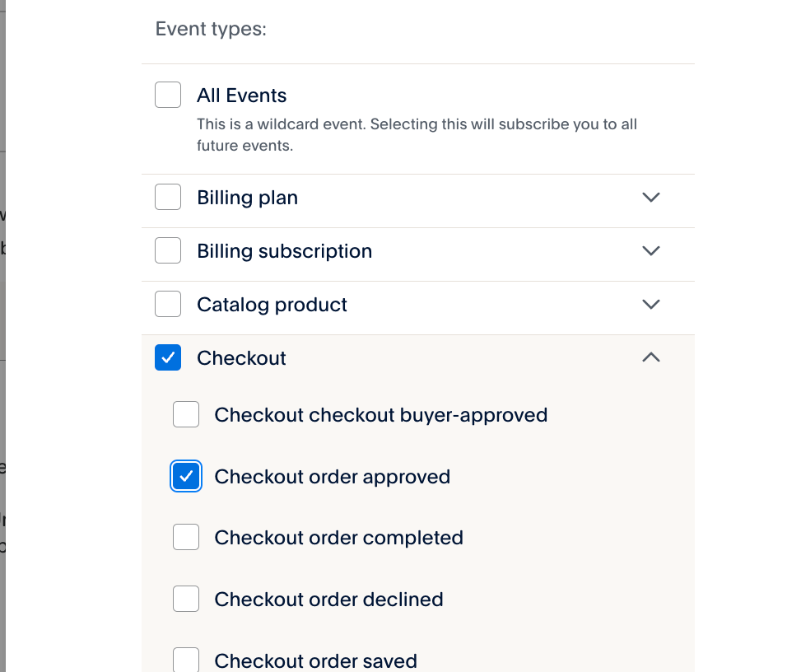
Task: Select Checkout order declined checkbox
Action: click(x=186, y=599)
